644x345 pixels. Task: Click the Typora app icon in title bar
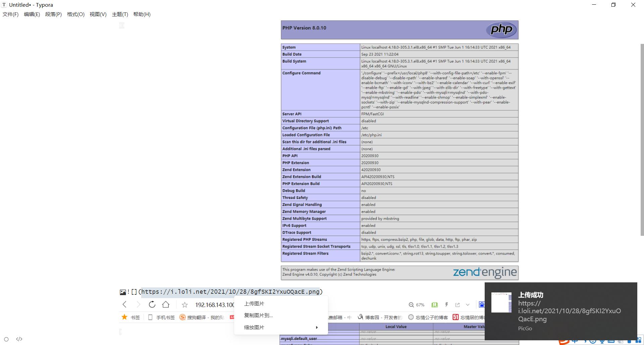(x=4, y=5)
